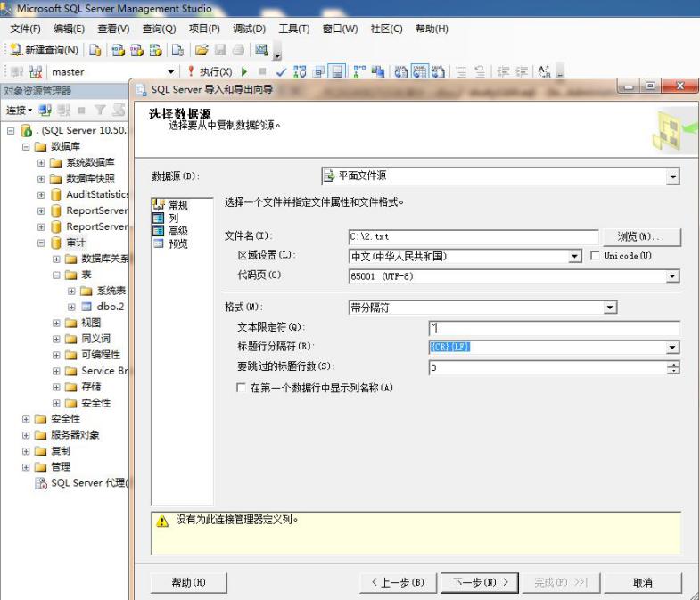Select the 列 (Columns) page icon

159,218
